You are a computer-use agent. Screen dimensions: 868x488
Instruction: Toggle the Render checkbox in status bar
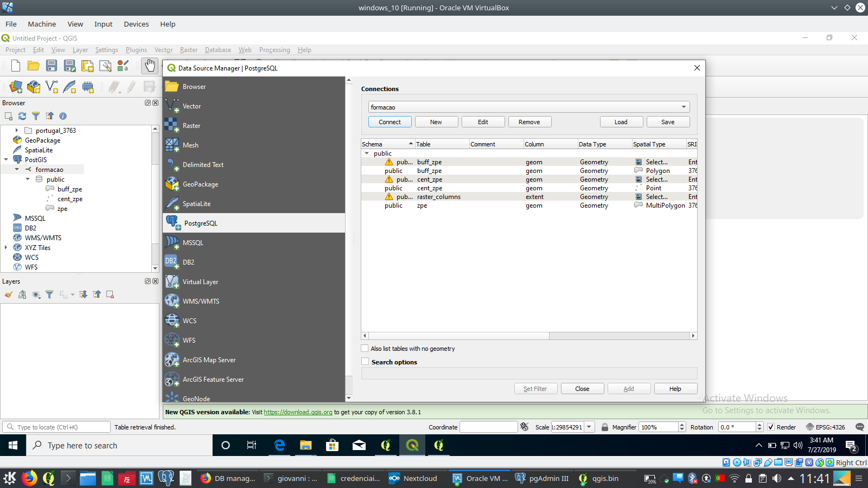tap(771, 427)
